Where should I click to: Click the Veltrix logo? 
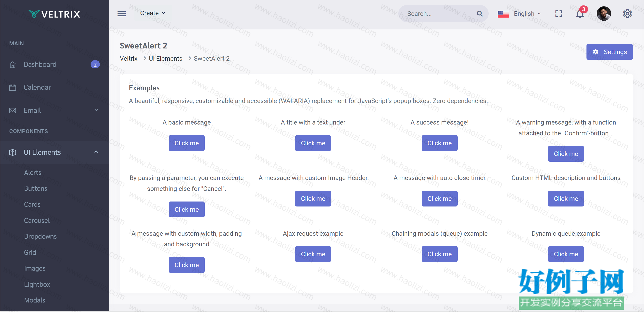(55, 14)
